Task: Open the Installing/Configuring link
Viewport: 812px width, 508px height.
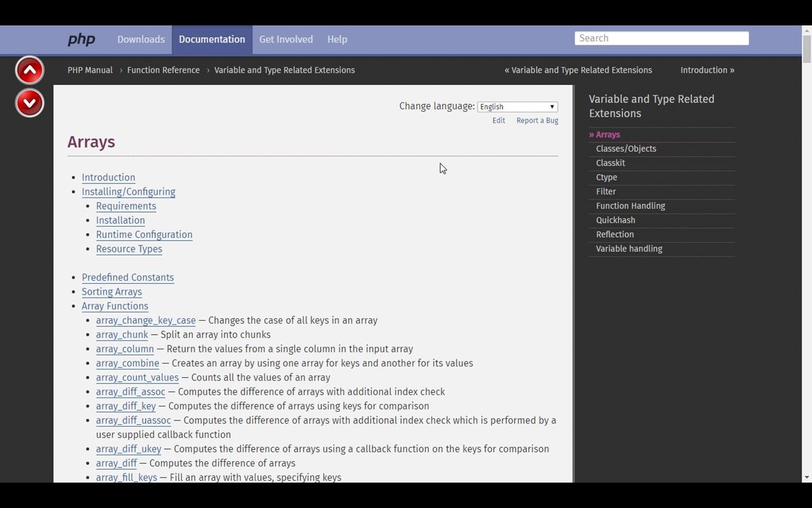Action: (x=128, y=192)
